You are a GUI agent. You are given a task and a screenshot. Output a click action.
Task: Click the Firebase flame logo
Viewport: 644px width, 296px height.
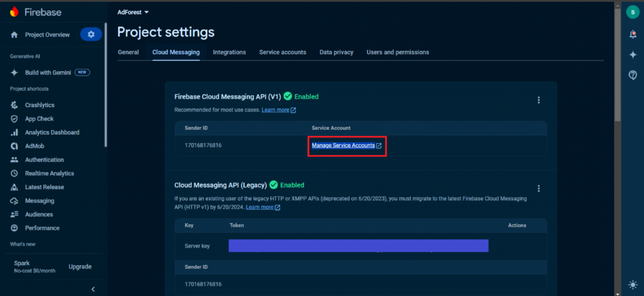coord(14,12)
